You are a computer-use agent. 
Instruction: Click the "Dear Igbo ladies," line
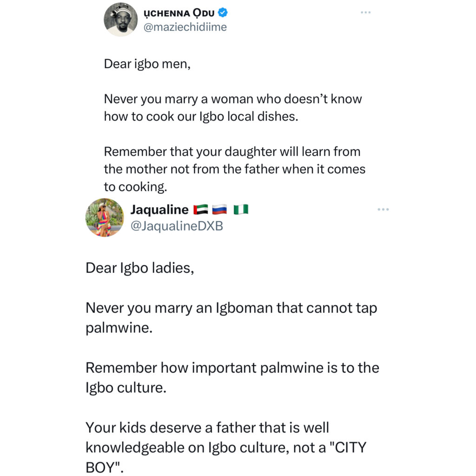pos(139,268)
